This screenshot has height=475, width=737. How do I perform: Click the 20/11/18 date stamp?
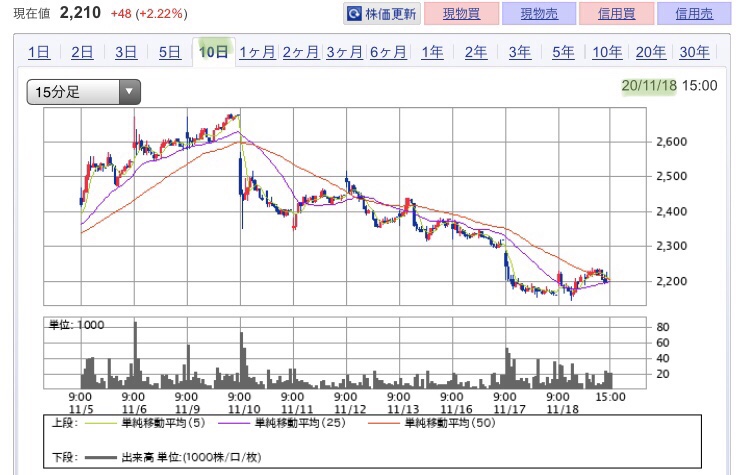pos(649,86)
